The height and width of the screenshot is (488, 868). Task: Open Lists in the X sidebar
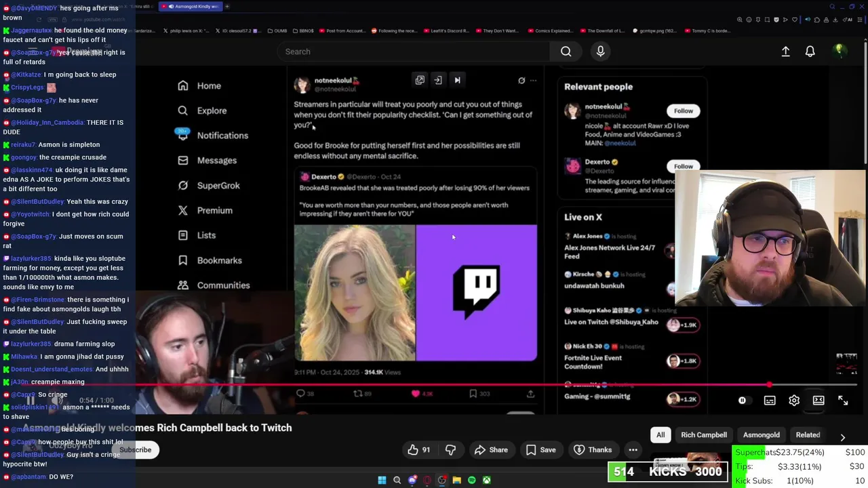197,235
